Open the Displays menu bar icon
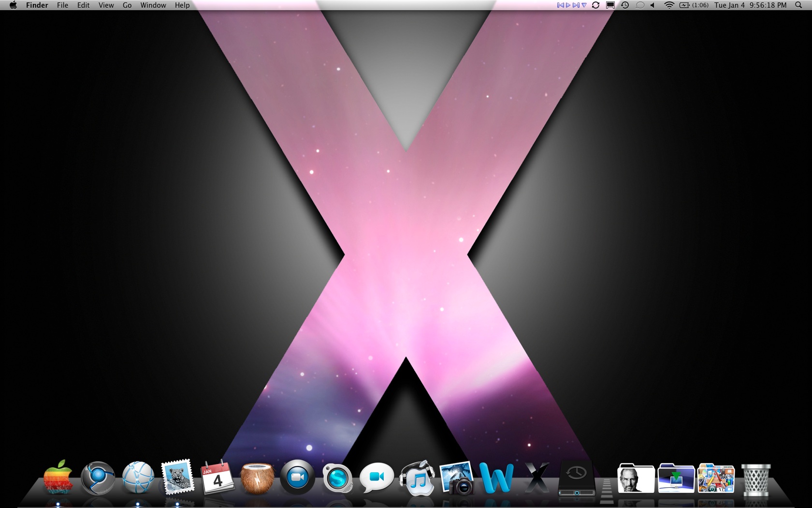 (x=610, y=5)
